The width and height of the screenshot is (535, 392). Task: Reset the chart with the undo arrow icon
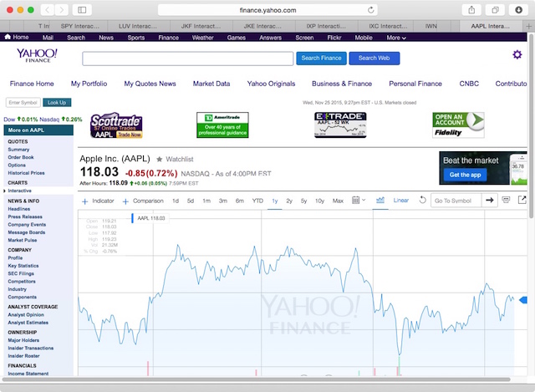[422, 200]
